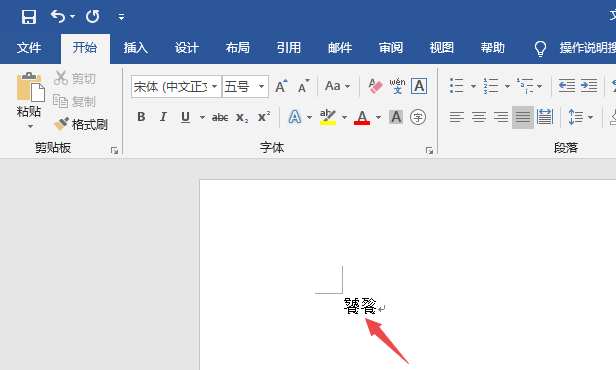616x370 pixels.
Task: Redo or repeat the last action
Action: pyautogui.click(x=93, y=16)
